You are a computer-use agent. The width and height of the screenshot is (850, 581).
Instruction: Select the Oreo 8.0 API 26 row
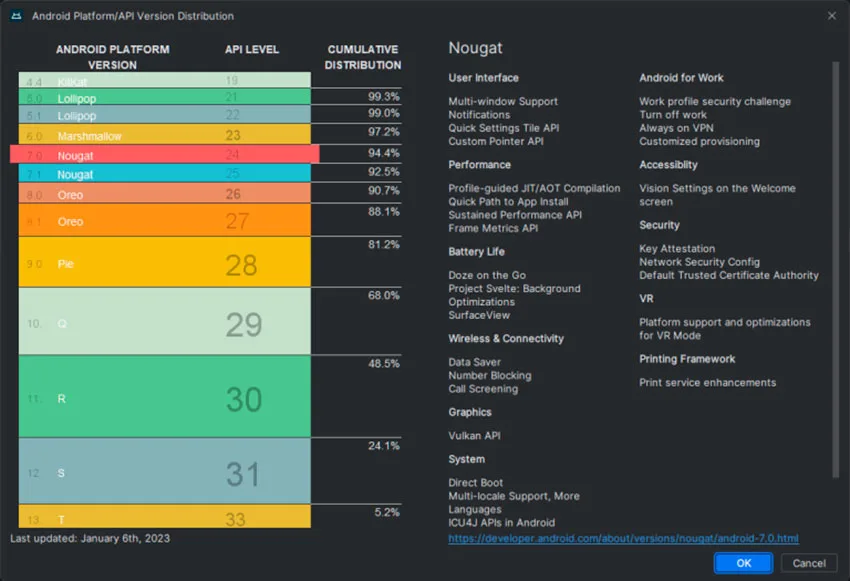tap(165, 193)
